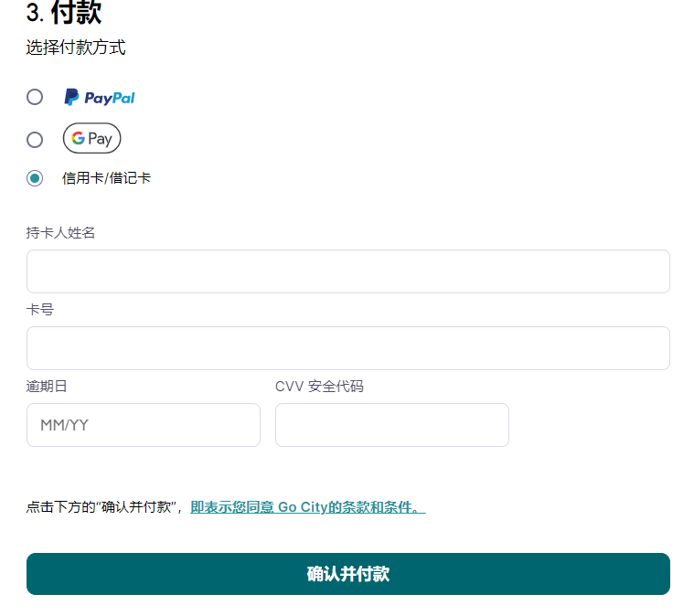Click the 选择付款方式 subtitle text
Image resolution: width=694 pixels, height=616 pixels.
[x=76, y=48]
